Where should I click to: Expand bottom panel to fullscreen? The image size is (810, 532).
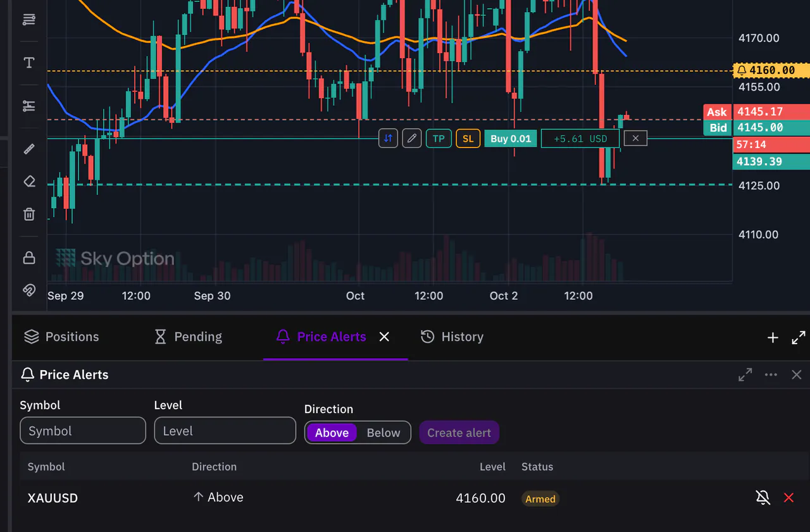click(799, 338)
